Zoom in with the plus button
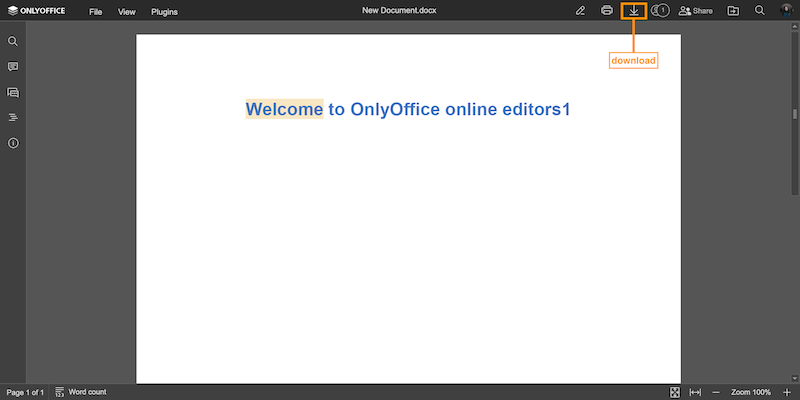This screenshot has width=800, height=400. [x=786, y=392]
